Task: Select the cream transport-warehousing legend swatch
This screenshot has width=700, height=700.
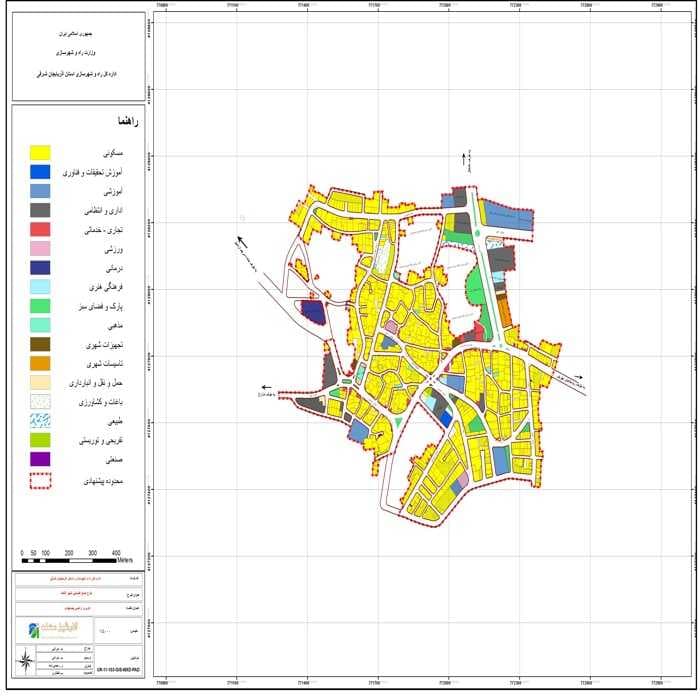Action: point(40,383)
